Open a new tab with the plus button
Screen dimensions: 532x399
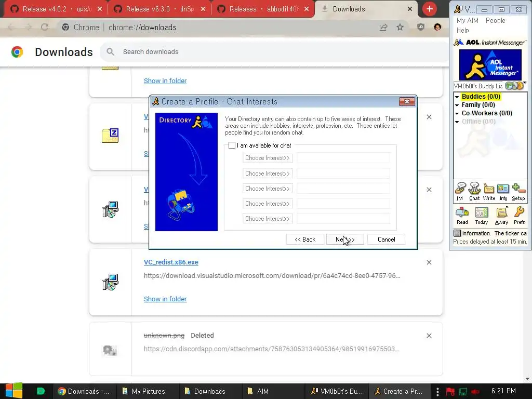point(430,9)
